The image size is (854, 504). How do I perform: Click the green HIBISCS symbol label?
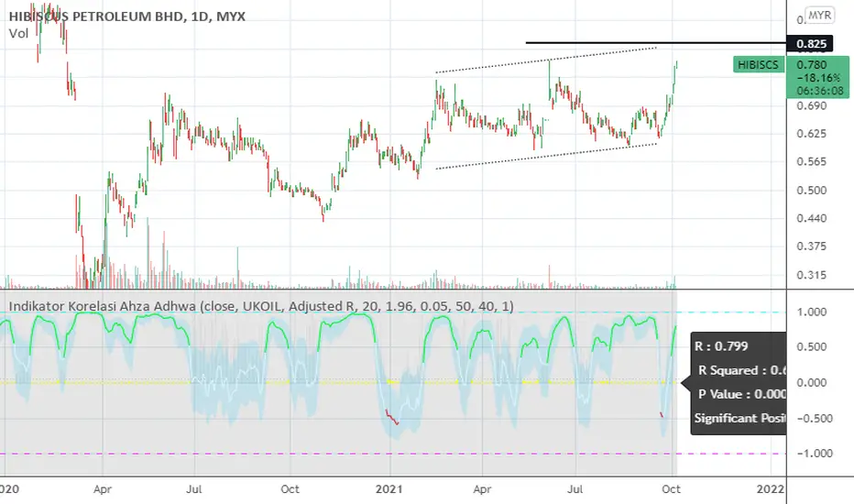point(758,65)
